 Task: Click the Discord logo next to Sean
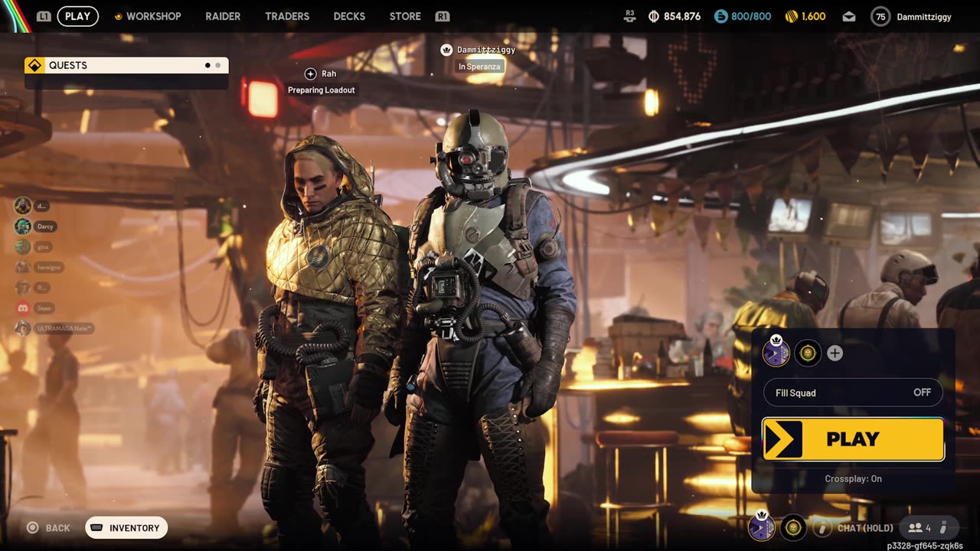[x=23, y=308]
